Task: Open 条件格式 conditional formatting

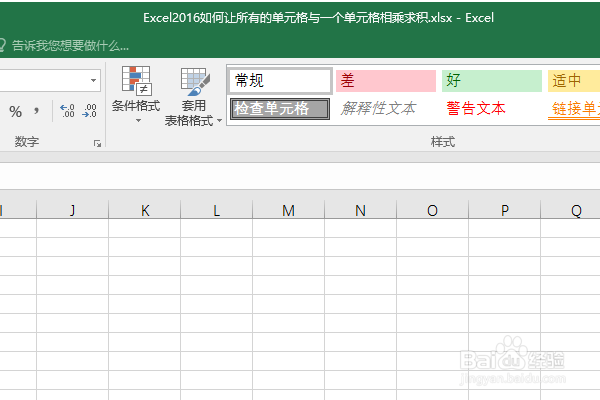Action: click(136, 95)
